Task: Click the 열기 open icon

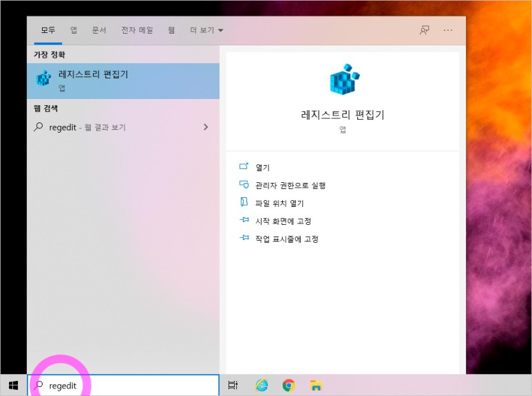Action: click(x=244, y=166)
